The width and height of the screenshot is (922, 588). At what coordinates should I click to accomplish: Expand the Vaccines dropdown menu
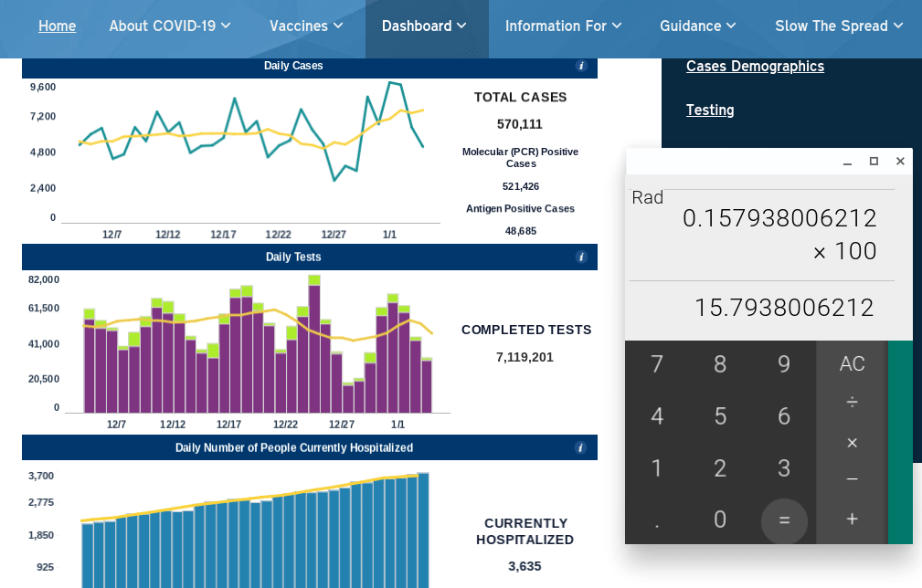click(x=306, y=26)
